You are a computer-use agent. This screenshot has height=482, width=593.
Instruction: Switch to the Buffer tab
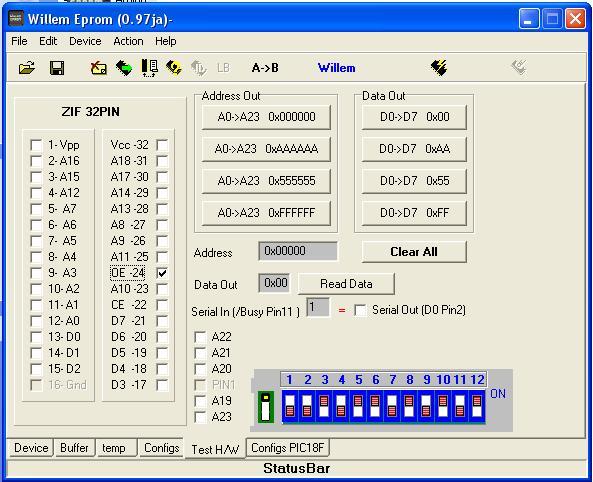(75, 448)
